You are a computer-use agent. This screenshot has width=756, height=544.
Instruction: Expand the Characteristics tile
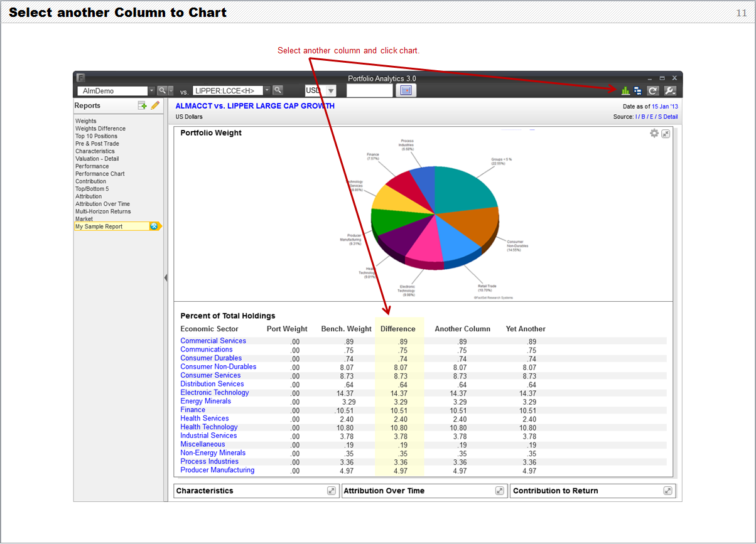pyautogui.click(x=332, y=491)
